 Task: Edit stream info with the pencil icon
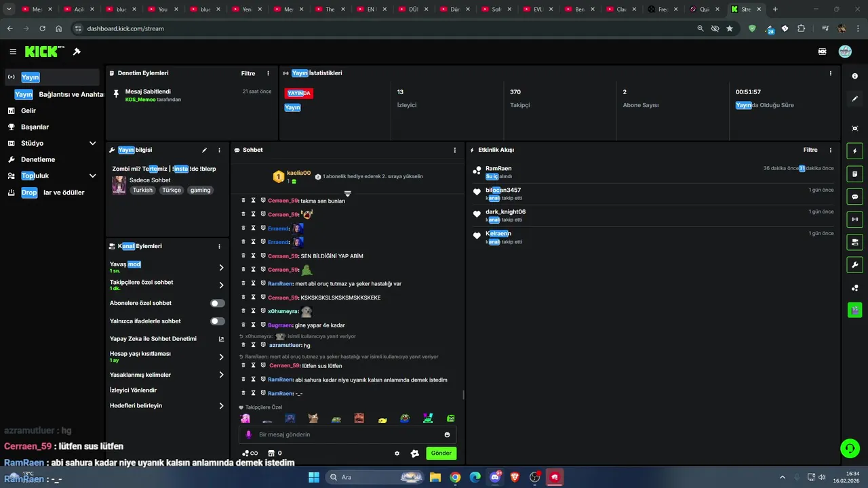(x=204, y=150)
